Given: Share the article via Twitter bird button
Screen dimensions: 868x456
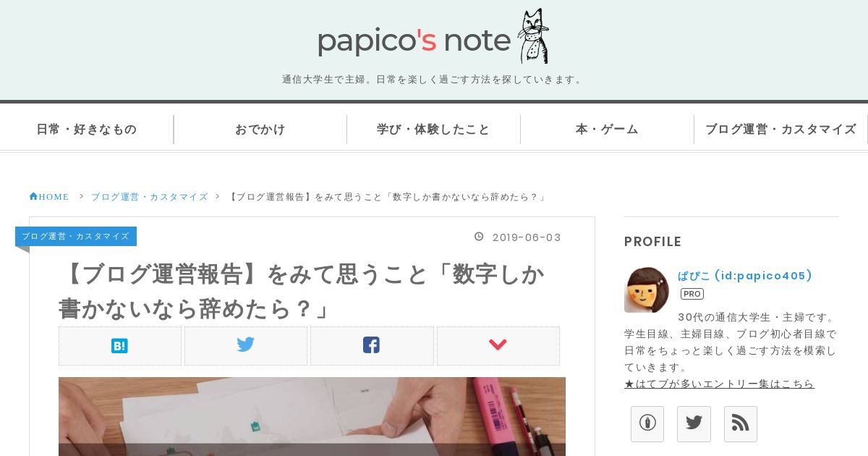Looking at the screenshot, I should point(246,346).
